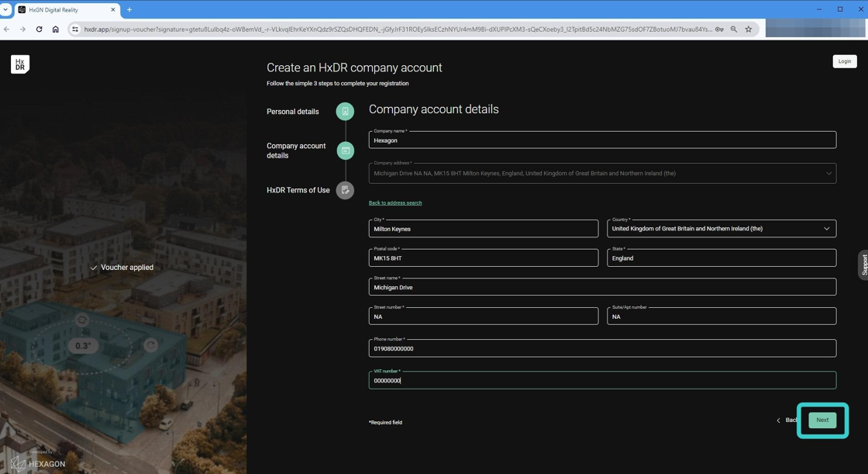This screenshot has height=474, width=868.
Task: Minimize the browser window
Action: [x=818, y=9]
